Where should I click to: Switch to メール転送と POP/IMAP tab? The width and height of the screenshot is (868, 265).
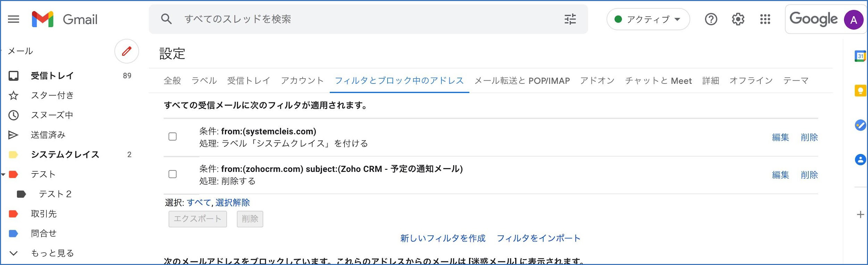(x=522, y=81)
